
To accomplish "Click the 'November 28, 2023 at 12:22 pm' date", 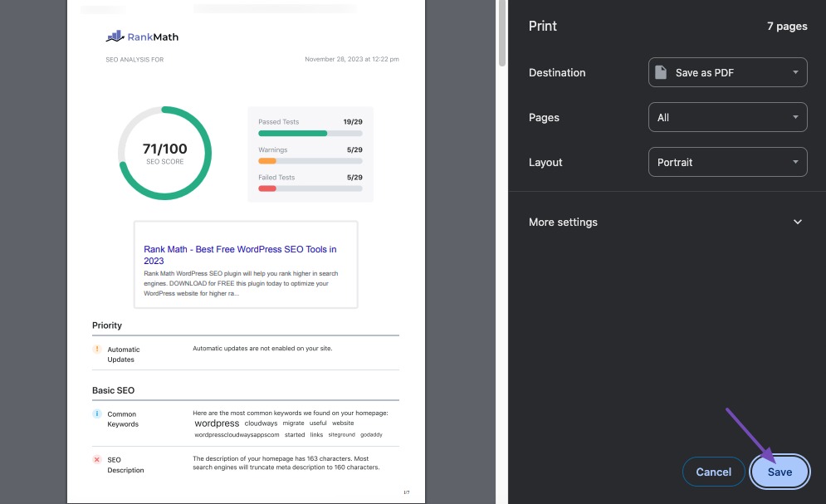I will [x=352, y=59].
